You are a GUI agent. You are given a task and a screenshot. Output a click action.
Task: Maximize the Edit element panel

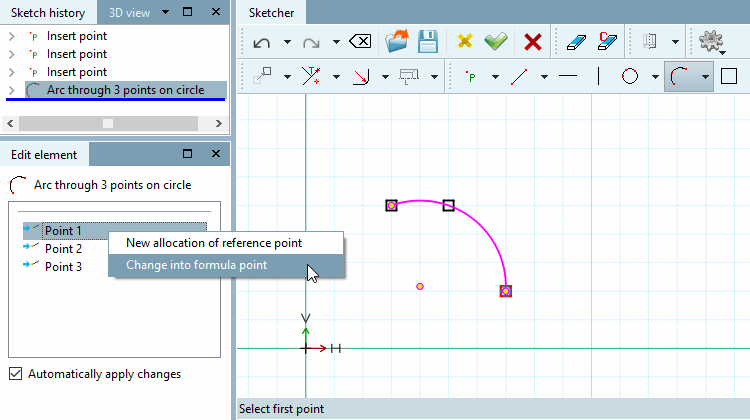[188, 153]
